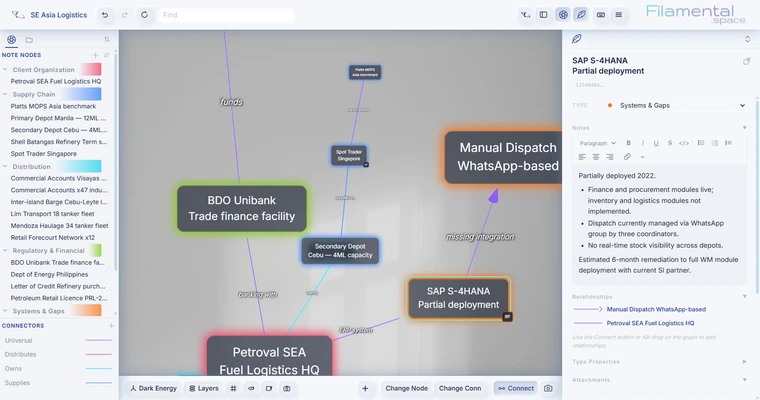
Task: Click the edit icon beside Note Nodes
Action: coord(107,55)
